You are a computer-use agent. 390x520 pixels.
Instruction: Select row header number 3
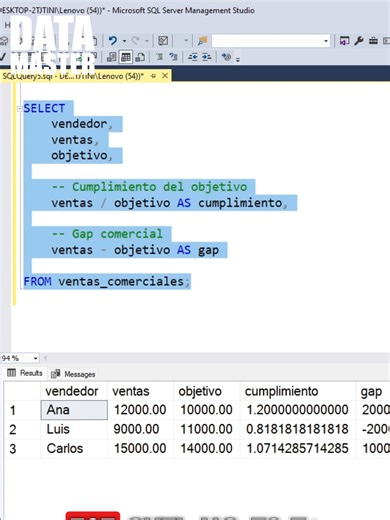click(22, 449)
